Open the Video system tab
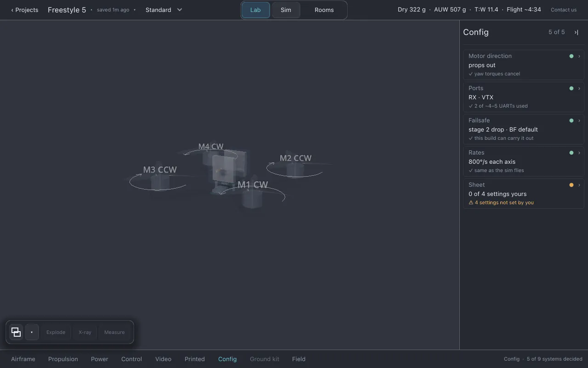The image size is (588, 368). pos(163,359)
